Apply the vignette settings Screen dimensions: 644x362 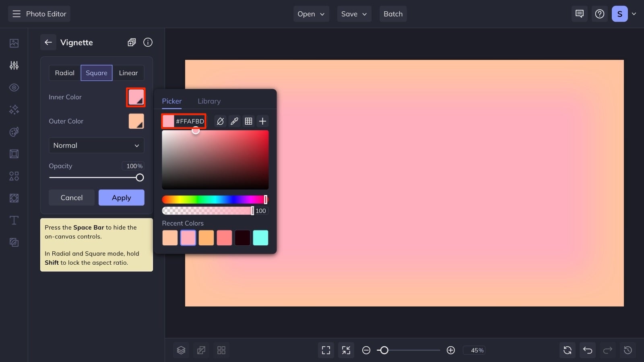[x=121, y=197]
